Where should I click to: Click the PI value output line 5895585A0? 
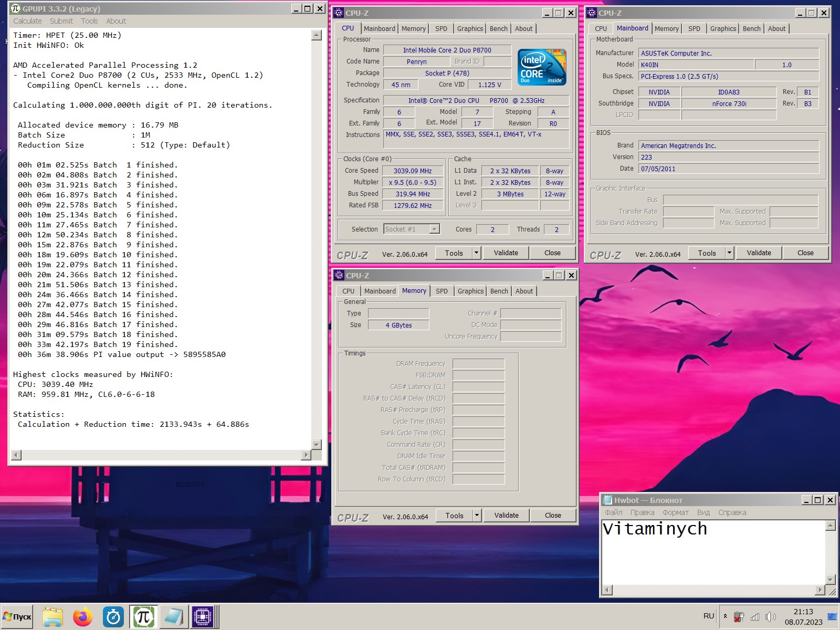pyautogui.click(x=122, y=354)
